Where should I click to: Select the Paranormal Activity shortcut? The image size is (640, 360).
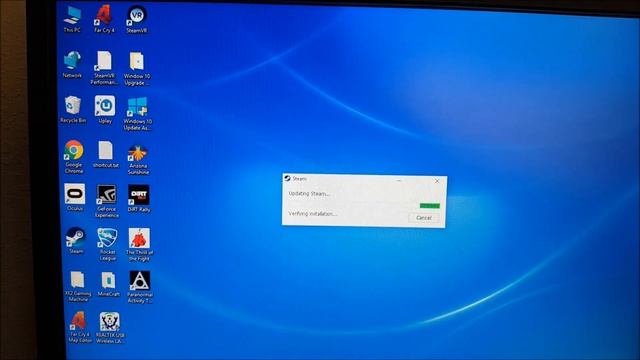point(140,287)
